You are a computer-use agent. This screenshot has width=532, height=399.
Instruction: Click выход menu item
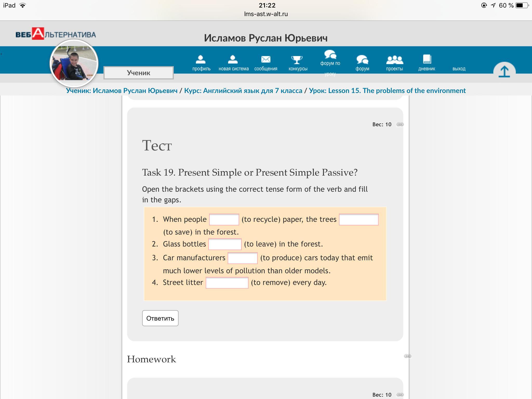[x=459, y=69]
